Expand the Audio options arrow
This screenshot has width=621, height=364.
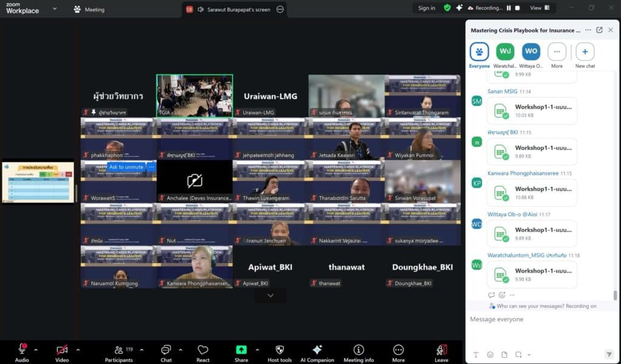tap(36, 349)
